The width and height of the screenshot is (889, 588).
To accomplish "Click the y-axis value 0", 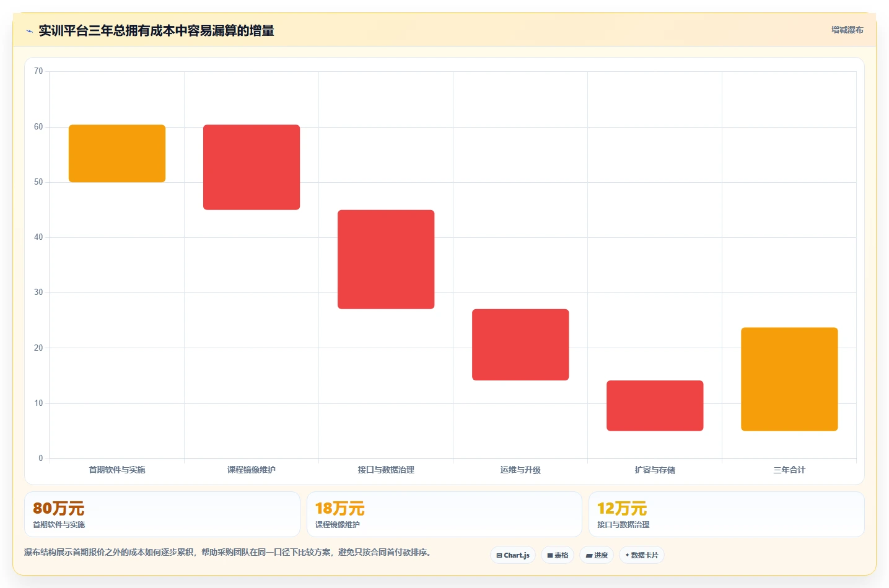I will tap(41, 459).
